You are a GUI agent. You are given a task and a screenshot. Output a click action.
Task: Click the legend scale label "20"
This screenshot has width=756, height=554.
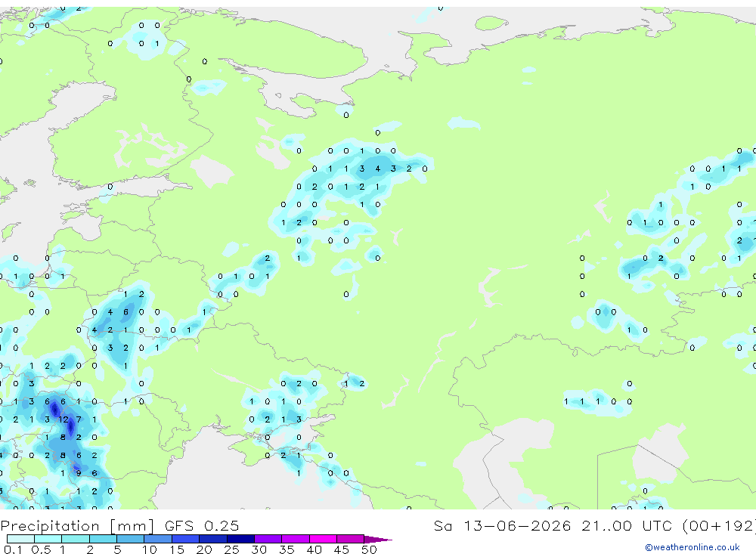click(x=204, y=549)
